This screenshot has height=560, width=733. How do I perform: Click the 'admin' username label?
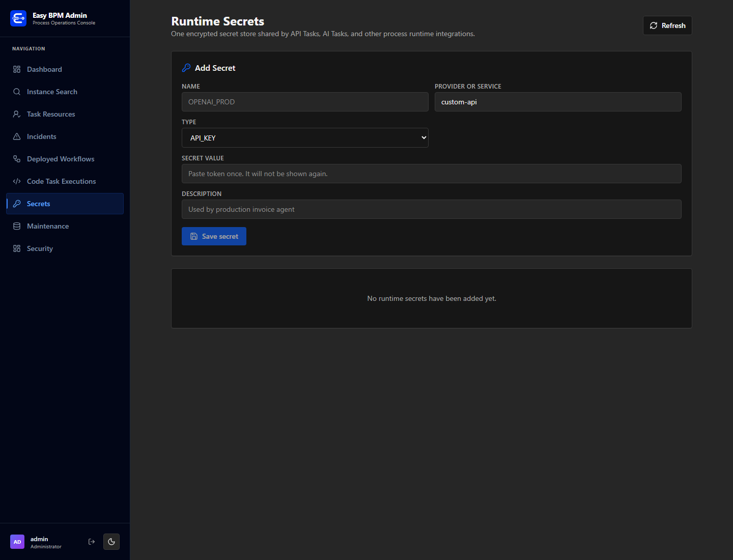(x=39, y=539)
